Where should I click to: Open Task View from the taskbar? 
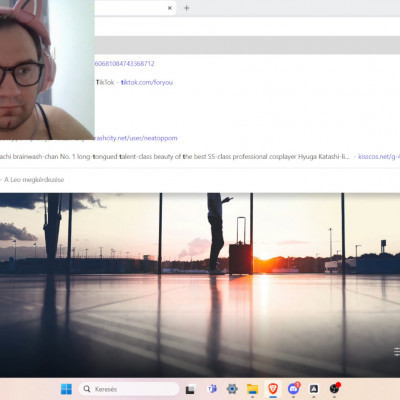pos(190,389)
